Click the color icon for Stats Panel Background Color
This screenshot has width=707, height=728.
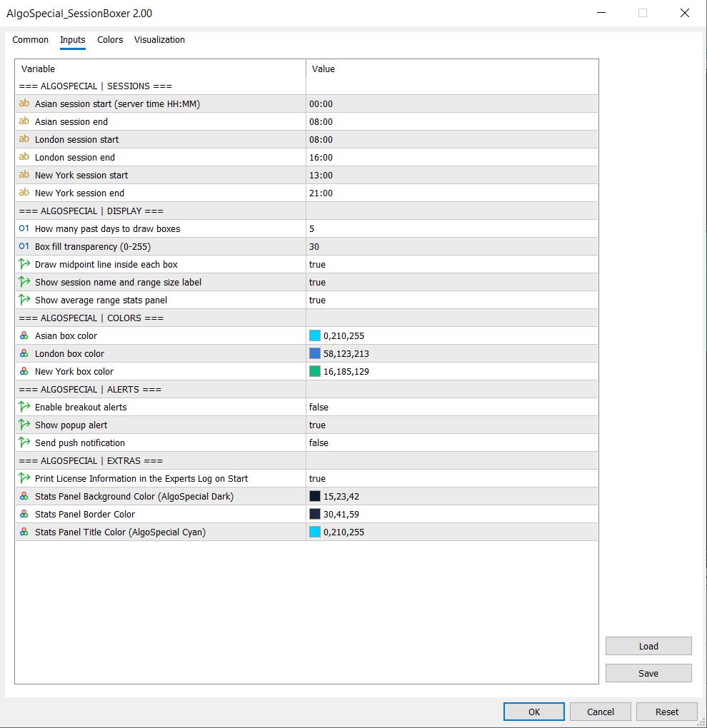click(x=24, y=496)
